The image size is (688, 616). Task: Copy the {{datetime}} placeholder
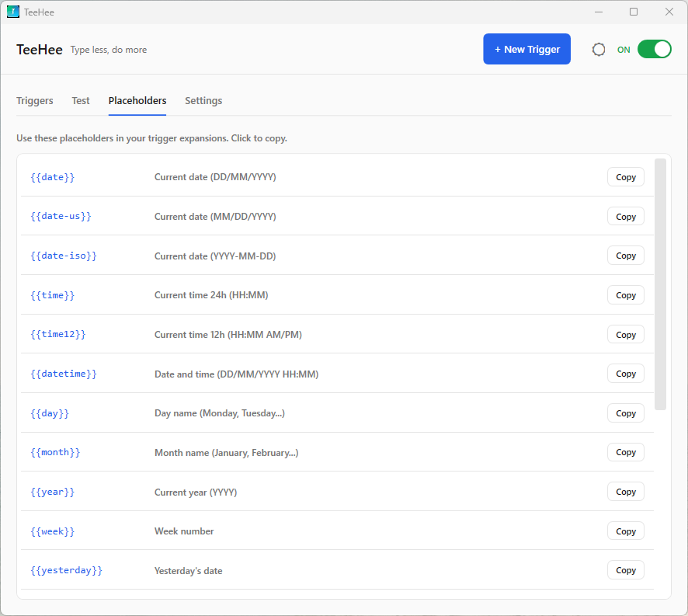pos(625,373)
